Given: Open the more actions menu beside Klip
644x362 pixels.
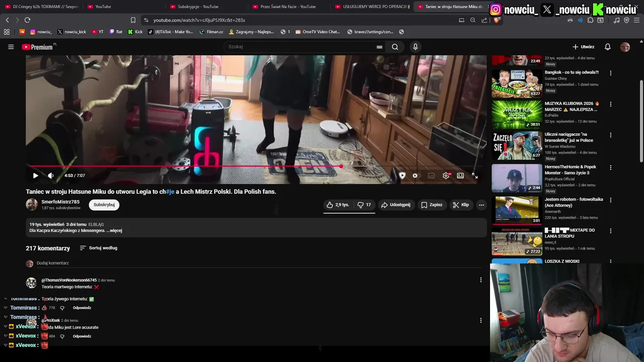Looking at the screenshot, I should coord(481,205).
